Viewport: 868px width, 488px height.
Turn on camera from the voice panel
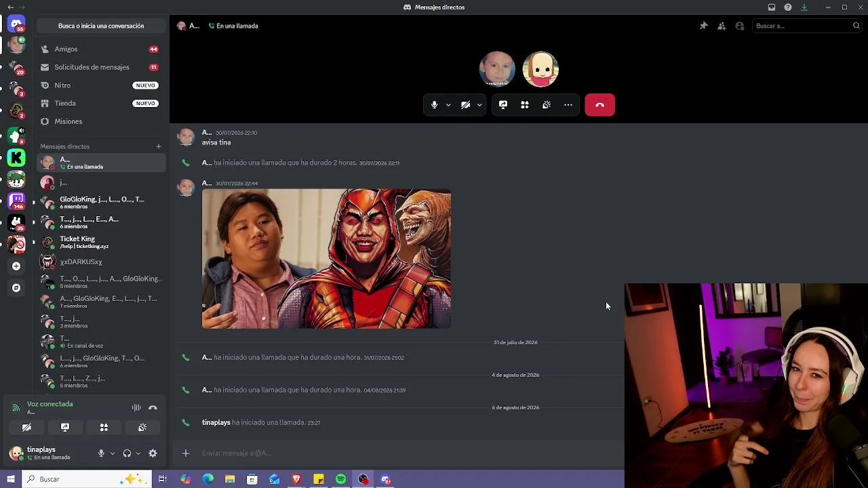26,428
